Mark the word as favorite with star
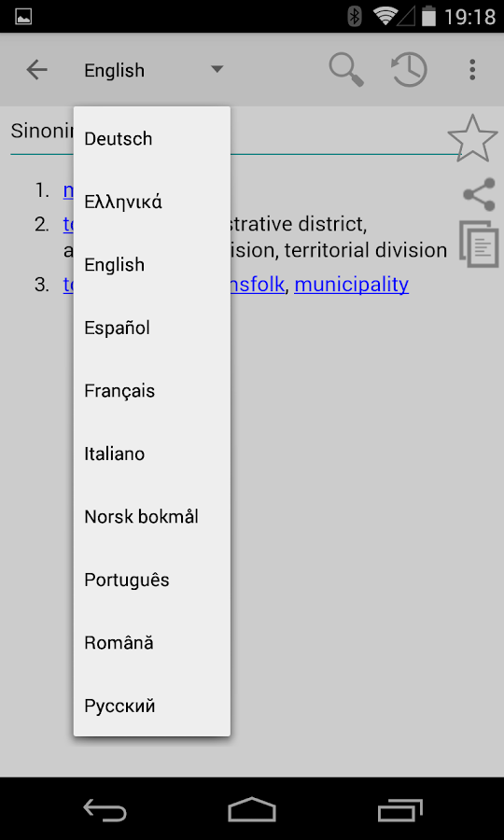This screenshot has height=840, width=504. coord(472,138)
